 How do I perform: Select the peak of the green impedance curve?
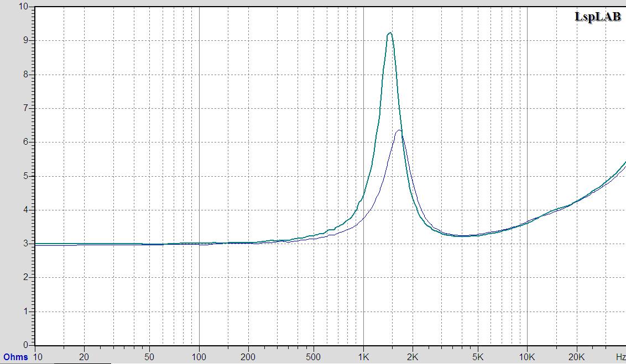click(390, 34)
